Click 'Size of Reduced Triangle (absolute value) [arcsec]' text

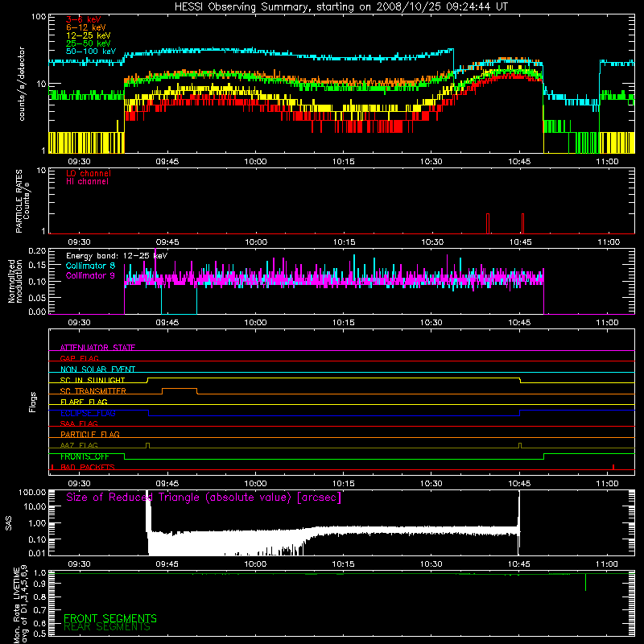click(204, 497)
